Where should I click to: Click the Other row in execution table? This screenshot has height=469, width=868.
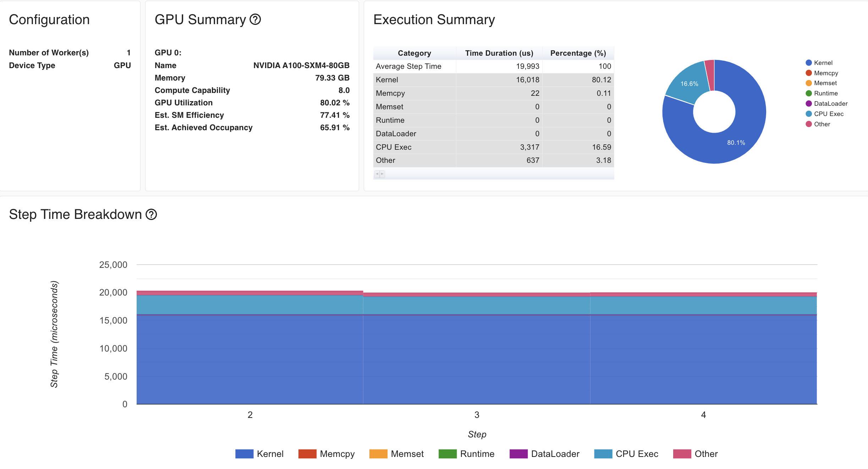pyautogui.click(x=494, y=160)
